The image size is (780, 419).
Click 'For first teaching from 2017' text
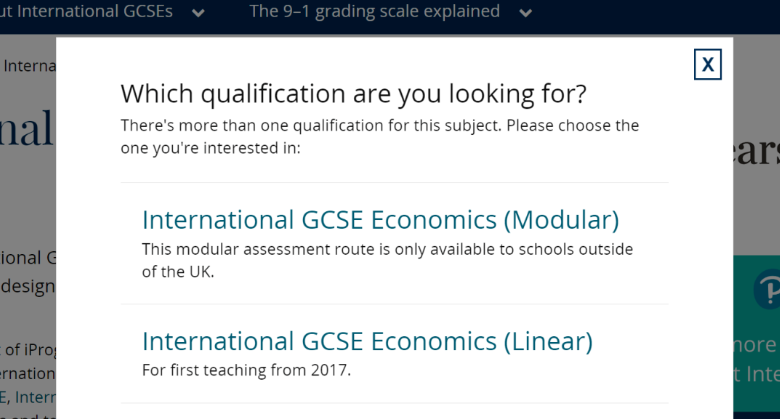point(246,370)
